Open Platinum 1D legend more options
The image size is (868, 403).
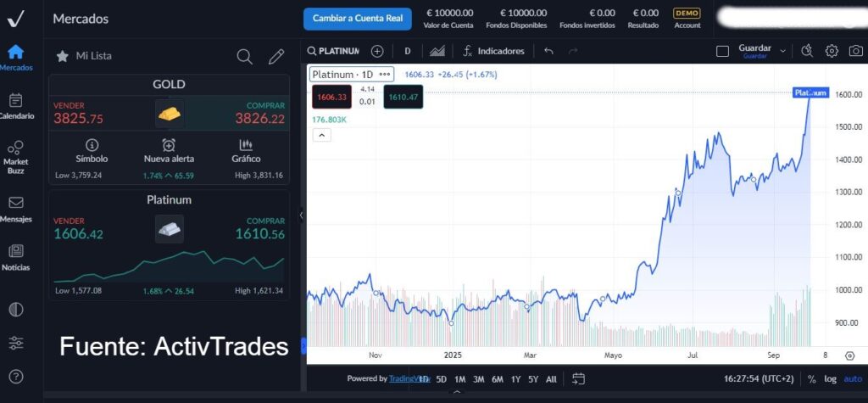pyautogui.click(x=385, y=75)
